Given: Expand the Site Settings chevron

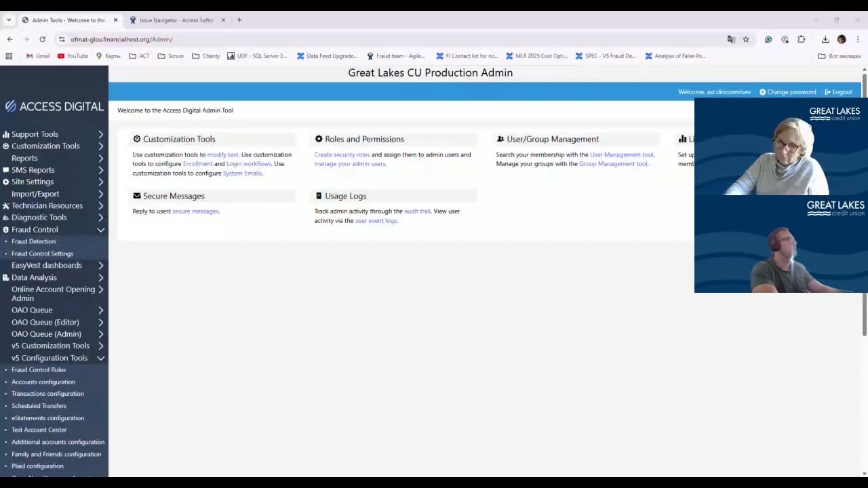Looking at the screenshot, I should pyautogui.click(x=101, y=182).
